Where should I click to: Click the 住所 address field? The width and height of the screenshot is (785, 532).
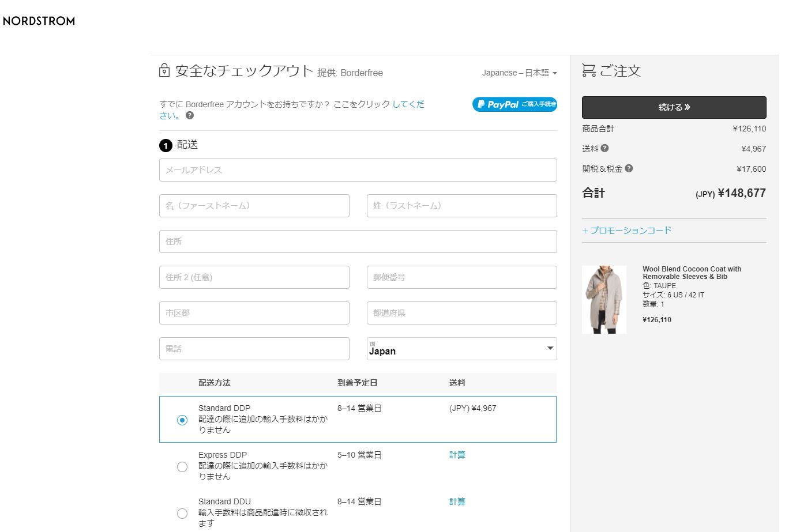358,242
